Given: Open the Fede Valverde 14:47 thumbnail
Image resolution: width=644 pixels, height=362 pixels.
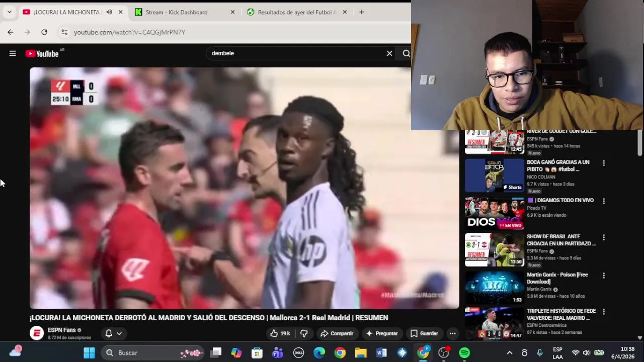Looking at the screenshot, I should click(x=495, y=323).
